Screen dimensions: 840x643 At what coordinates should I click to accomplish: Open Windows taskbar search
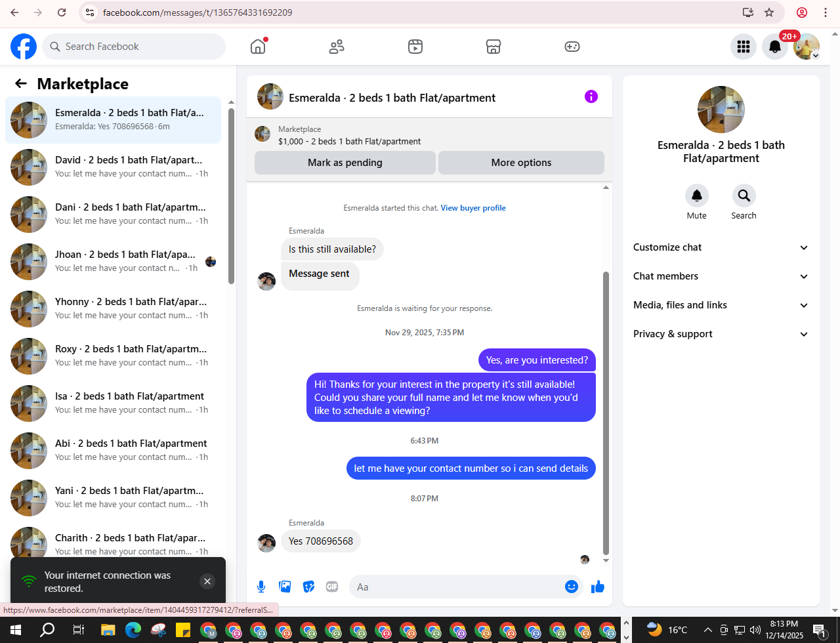[47, 630]
